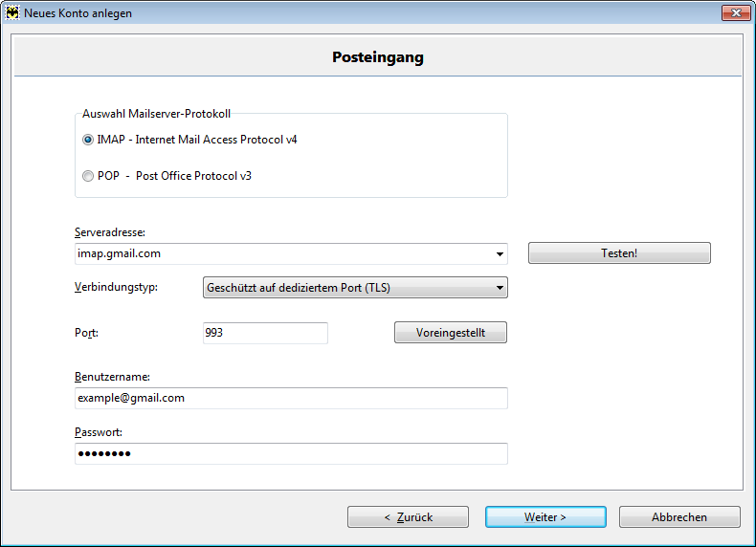Click the Posteingang heading
The width and height of the screenshot is (756, 547).
pyautogui.click(x=378, y=56)
